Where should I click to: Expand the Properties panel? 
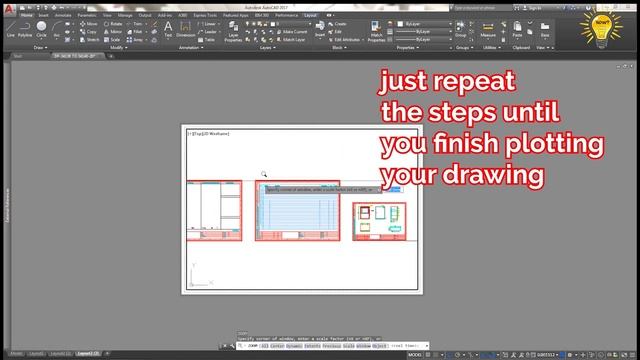[408, 48]
